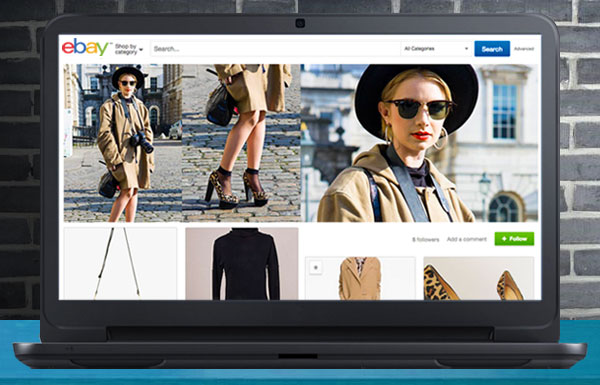The width and height of the screenshot is (600, 385).
Task: Open the camel coat product thumbnail
Action: coord(360,278)
